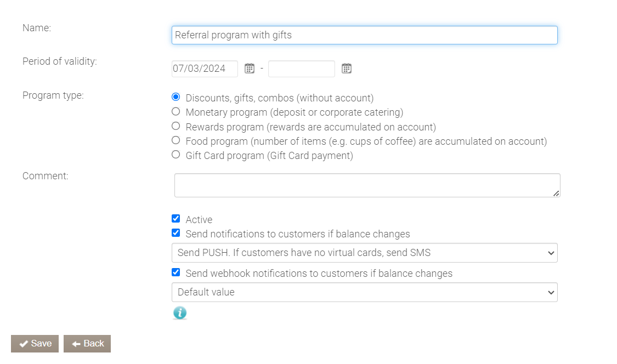Select the Monetary program radio option
The height and width of the screenshot is (364, 617).
click(x=176, y=112)
